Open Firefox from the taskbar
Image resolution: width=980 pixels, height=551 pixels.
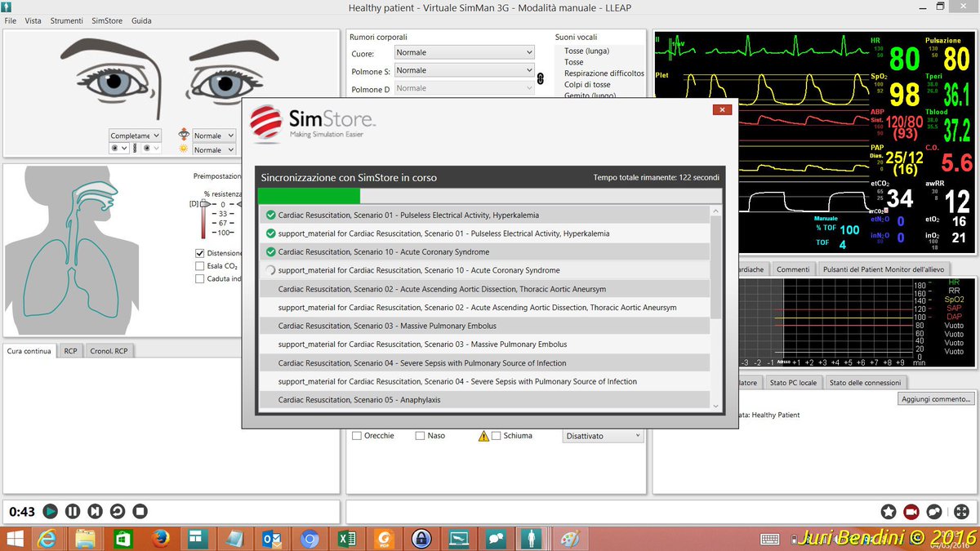(162, 539)
